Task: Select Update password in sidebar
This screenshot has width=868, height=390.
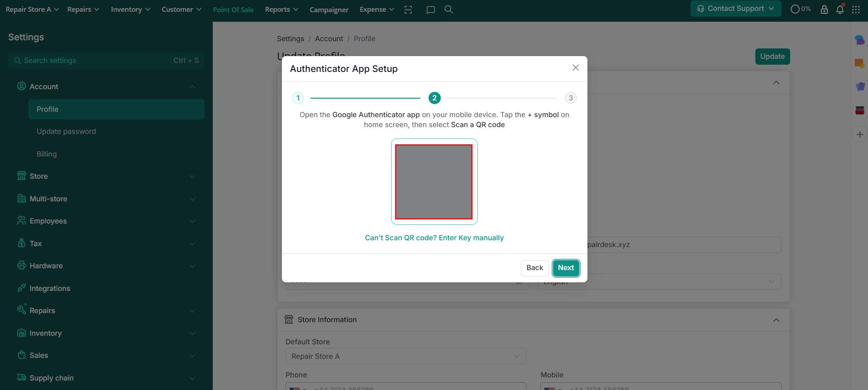Action: (x=66, y=132)
